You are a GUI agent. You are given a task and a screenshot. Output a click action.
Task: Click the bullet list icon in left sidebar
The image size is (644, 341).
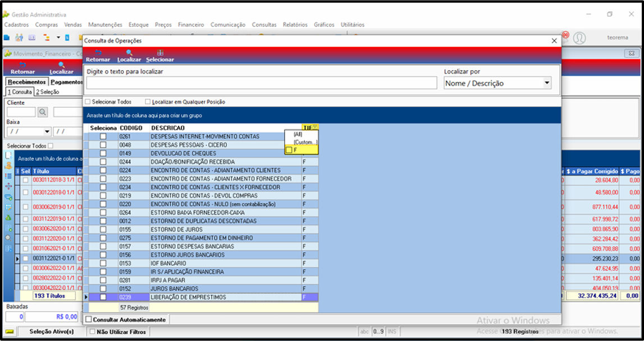8,176
